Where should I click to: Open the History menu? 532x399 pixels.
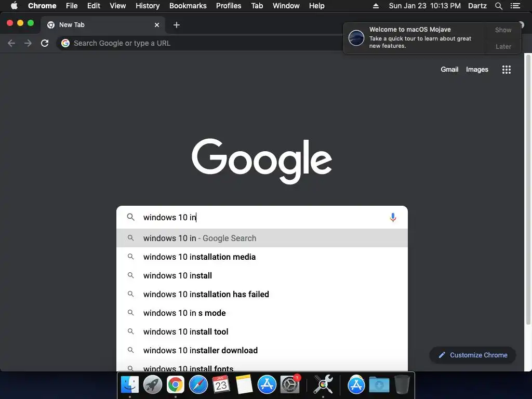pyautogui.click(x=148, y=6)
